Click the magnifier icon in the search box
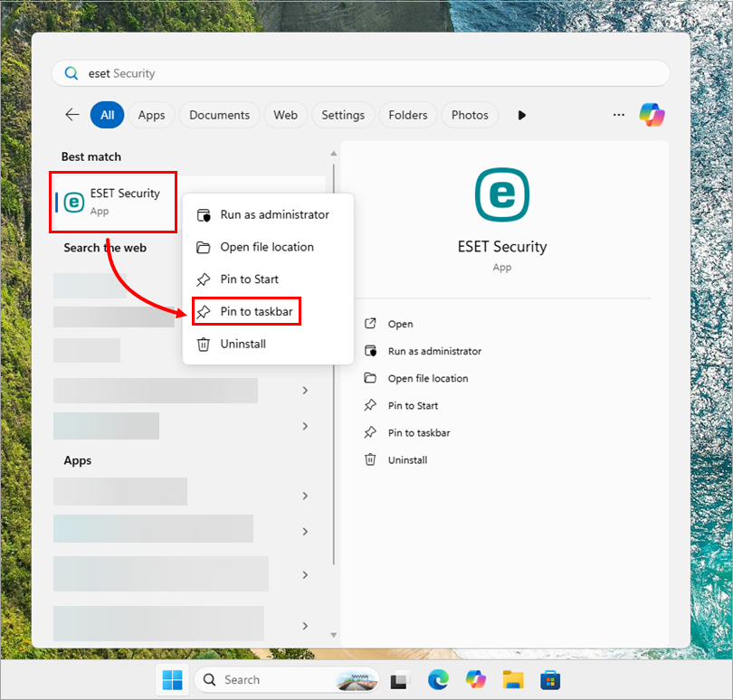The width and height of the screenshot is (733, 700). pyautogui.click(x=71, y=73)
